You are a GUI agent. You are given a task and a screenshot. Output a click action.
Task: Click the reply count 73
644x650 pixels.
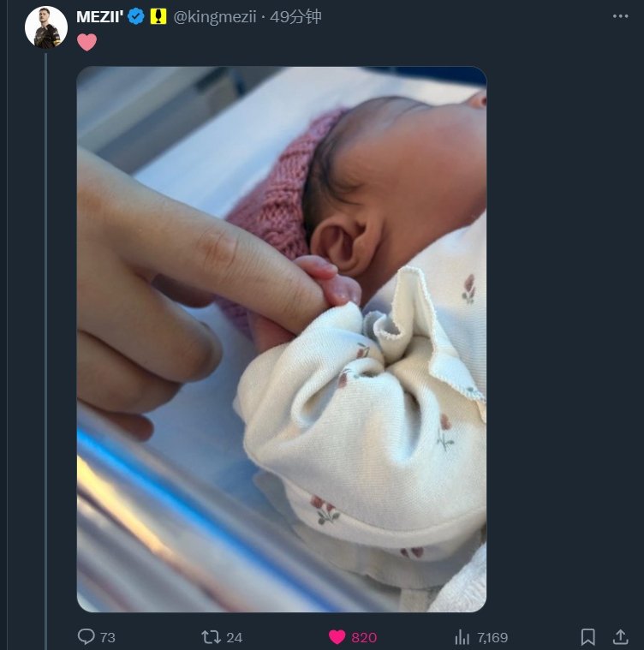click(x=108, y=637)
